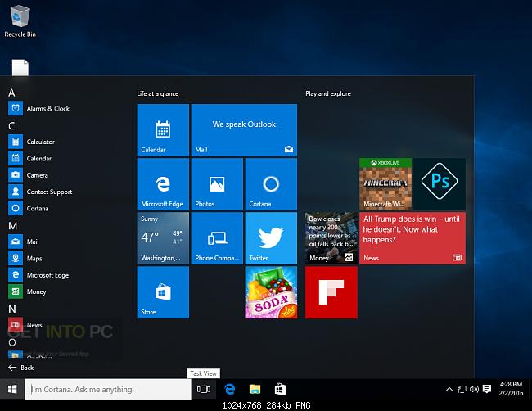Click letter O group header
Screen dimensions: 532x411
[x=12, y=342]
